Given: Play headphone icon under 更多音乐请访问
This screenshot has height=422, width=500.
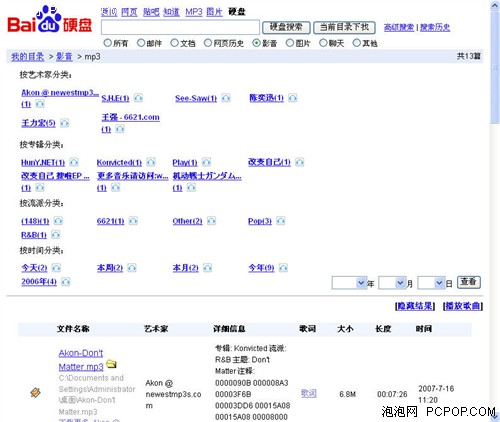Looking at the screenshot, I should point(115,188).
